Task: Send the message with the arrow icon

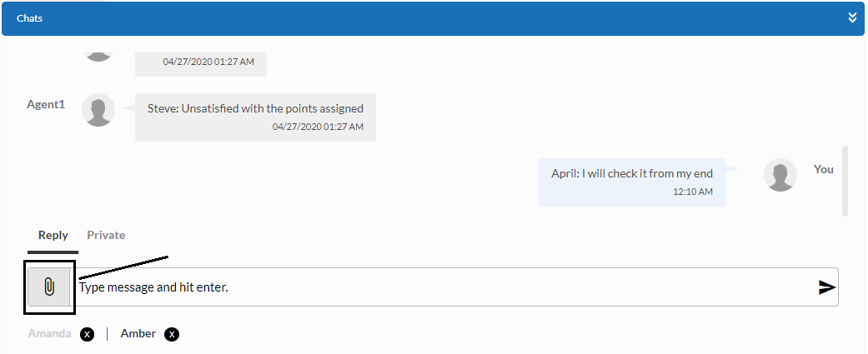Action: click(826, 287)
